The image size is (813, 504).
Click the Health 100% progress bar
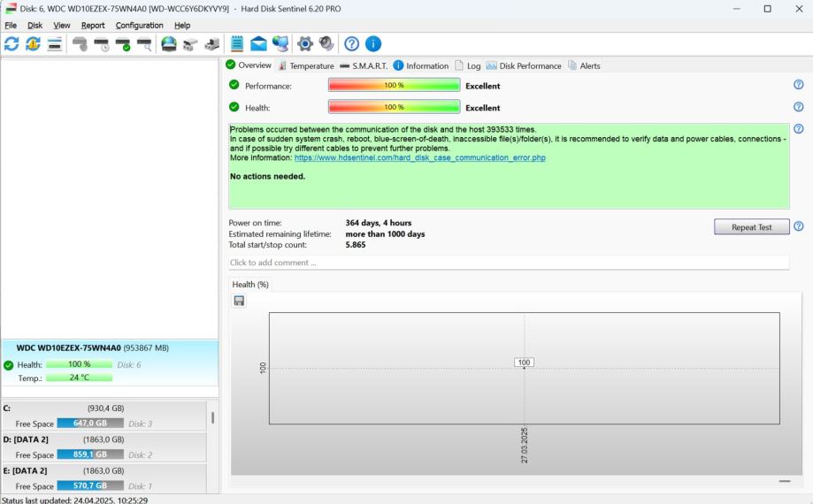click(394, 107)
